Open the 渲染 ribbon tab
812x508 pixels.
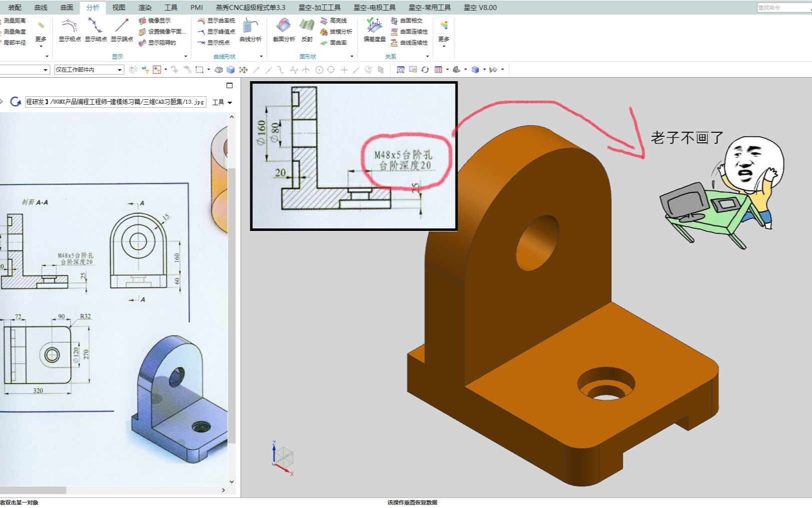click(x=145, y=8)
